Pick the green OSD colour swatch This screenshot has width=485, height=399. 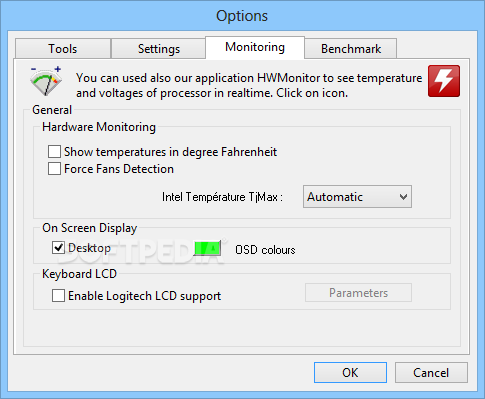[x=207, y=248]
